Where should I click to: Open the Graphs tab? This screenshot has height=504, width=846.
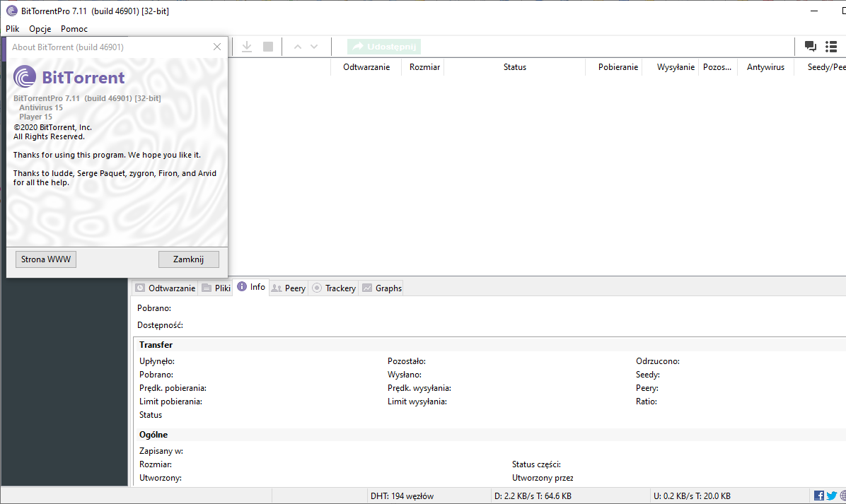tap(381, 288)
